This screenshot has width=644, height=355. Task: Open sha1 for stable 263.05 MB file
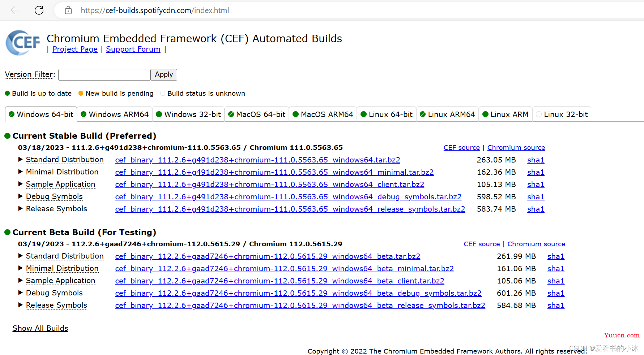(536, 160)
